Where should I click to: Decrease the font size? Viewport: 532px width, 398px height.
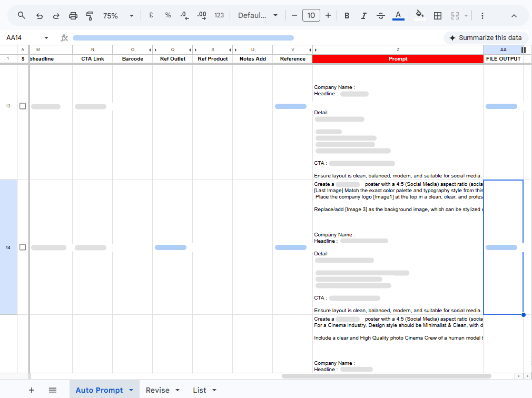click(294, 15)
